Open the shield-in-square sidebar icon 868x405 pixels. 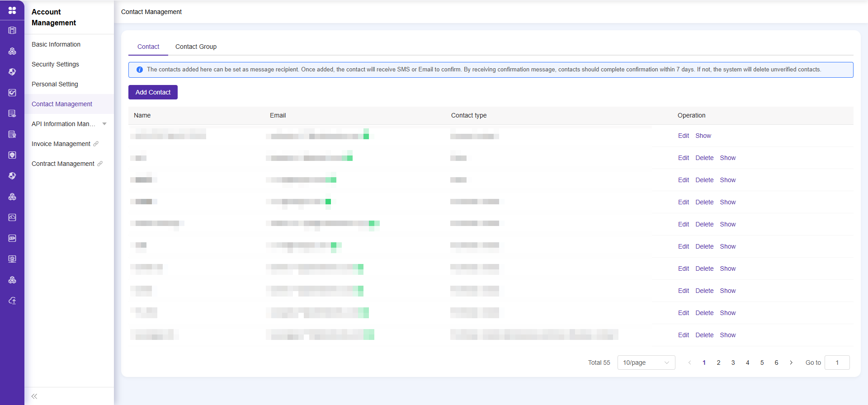tap(12, 155)
